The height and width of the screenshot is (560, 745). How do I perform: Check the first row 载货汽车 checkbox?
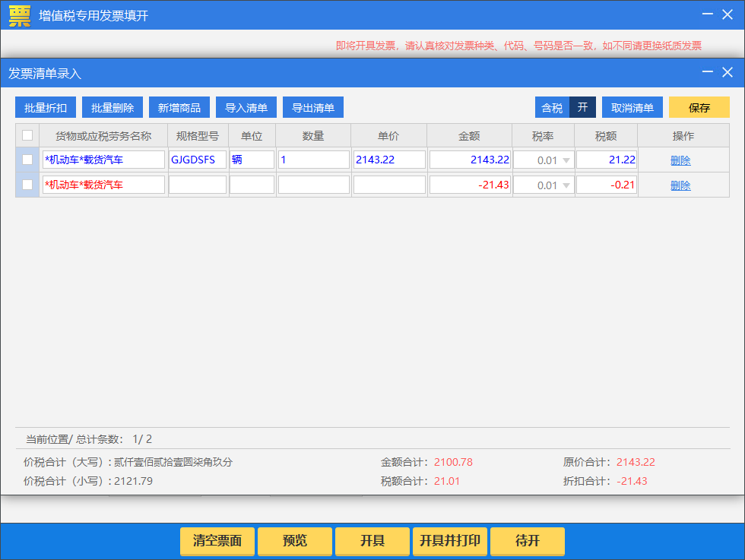tap(27, 160)
